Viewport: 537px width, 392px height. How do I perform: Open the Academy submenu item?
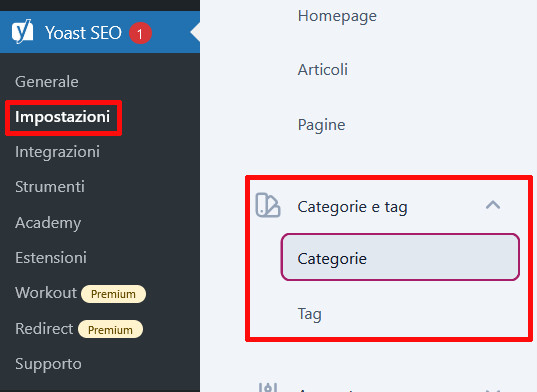pyautogui.click(x=48, y=223)
